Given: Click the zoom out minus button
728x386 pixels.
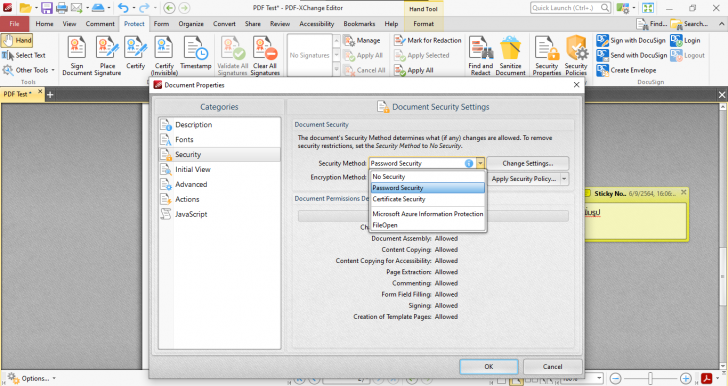Looking at the screenshot, I should (615, 378).
